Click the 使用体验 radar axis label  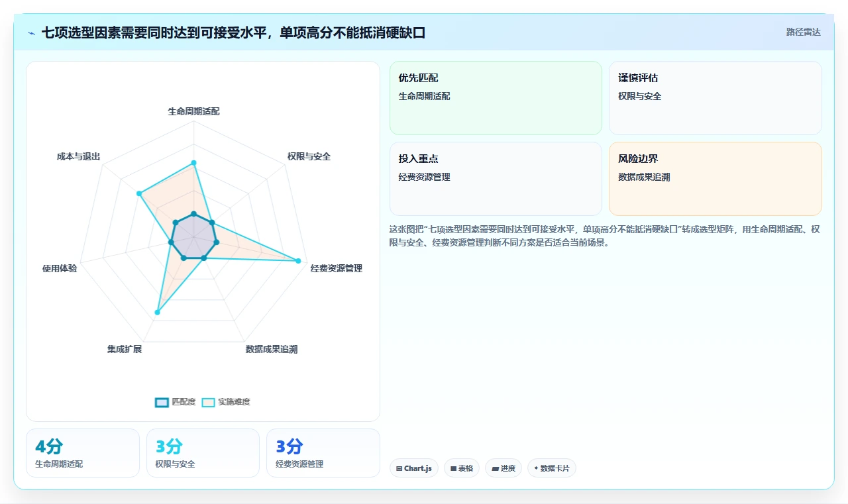[x=60, y=268]
